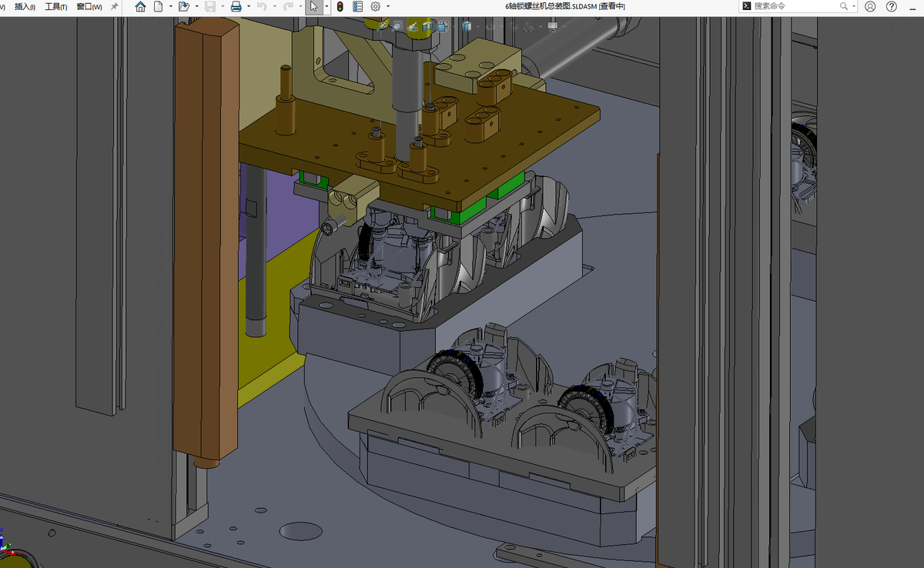Expand the search commands dropdown arrow

(854, 6)
